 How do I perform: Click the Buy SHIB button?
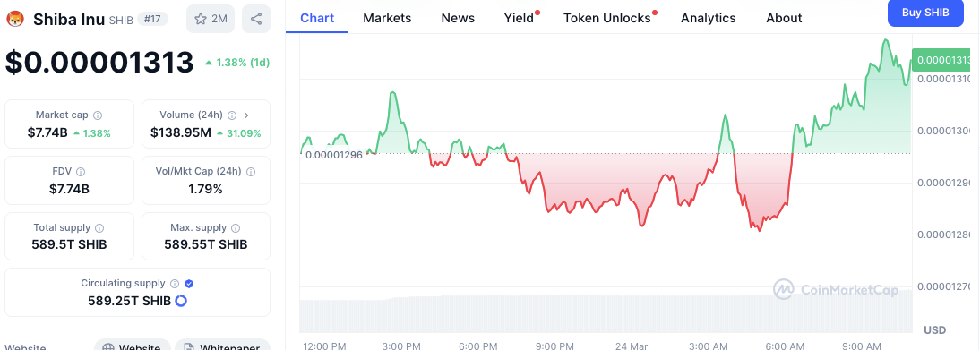pyautogui.click(x=925, y=13)
